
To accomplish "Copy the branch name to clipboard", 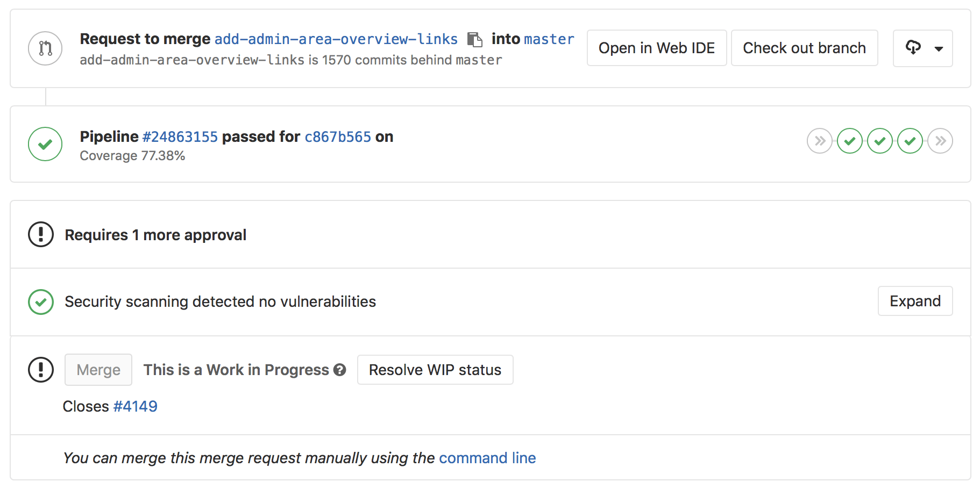I will 475,39.
